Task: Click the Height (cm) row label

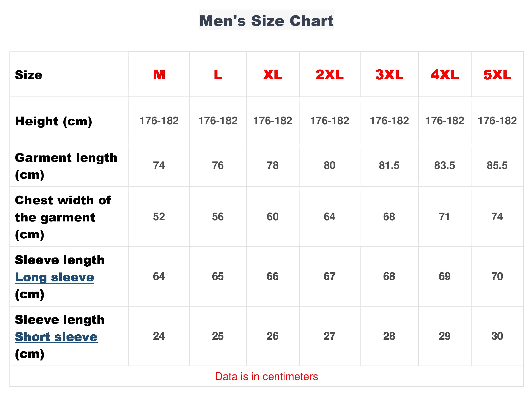Action: 53,121
